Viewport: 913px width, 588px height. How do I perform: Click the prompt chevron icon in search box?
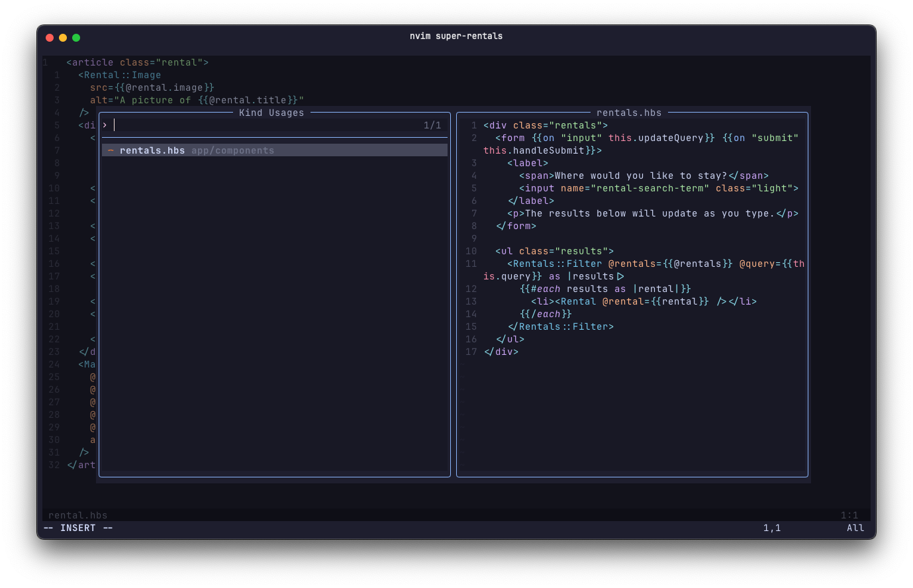[105, 125]
